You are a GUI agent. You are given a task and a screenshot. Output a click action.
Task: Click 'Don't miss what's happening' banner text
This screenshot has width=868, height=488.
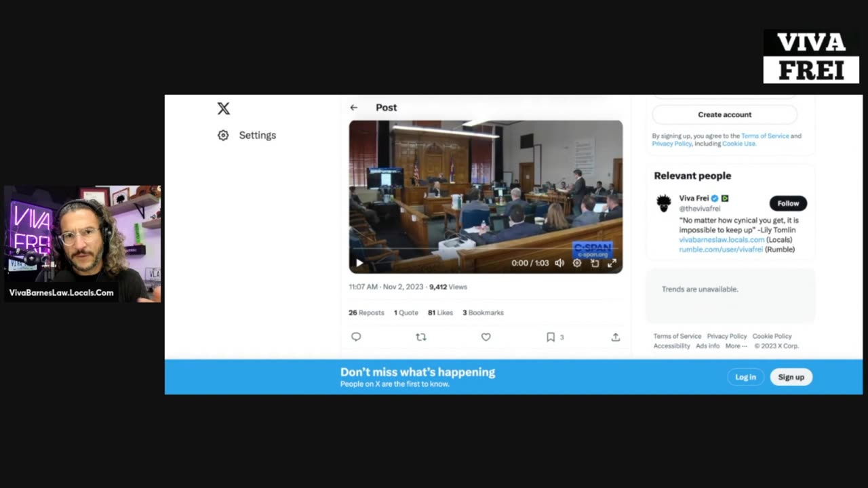coord(418,372)
